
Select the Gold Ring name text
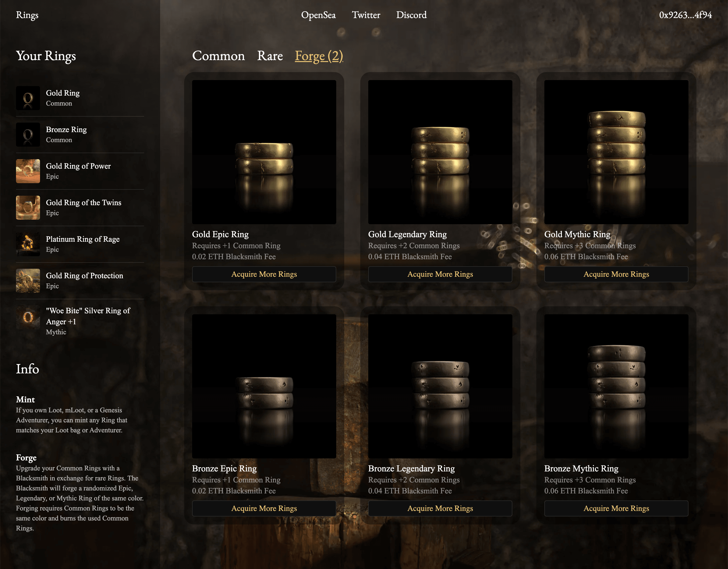coord(63,93)
